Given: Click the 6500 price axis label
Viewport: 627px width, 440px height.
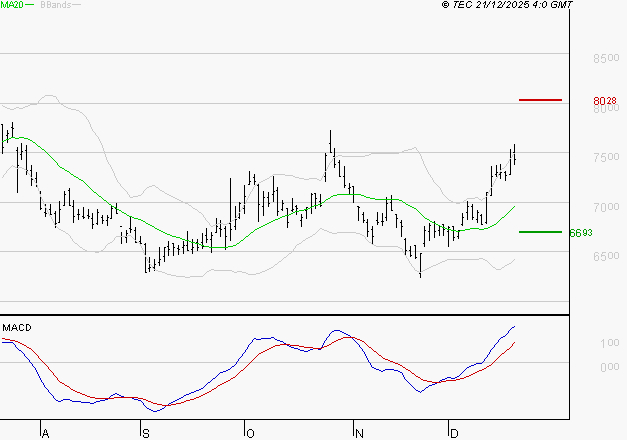Looking at the screenshot, I should pos(606,256).
